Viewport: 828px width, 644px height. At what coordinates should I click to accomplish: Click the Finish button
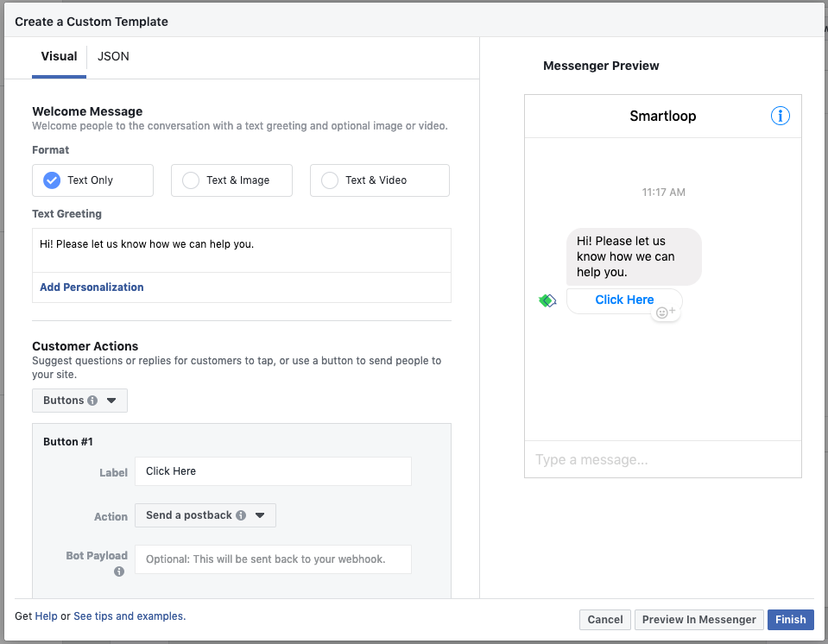(790, 619)
